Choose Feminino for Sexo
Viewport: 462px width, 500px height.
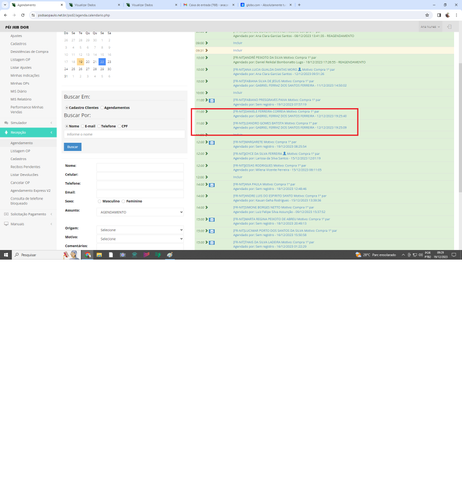coord(123,201)
